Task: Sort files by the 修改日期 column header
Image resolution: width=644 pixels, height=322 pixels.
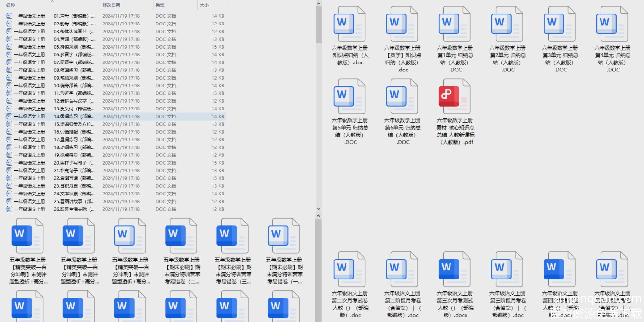Action: click(111, 5)
